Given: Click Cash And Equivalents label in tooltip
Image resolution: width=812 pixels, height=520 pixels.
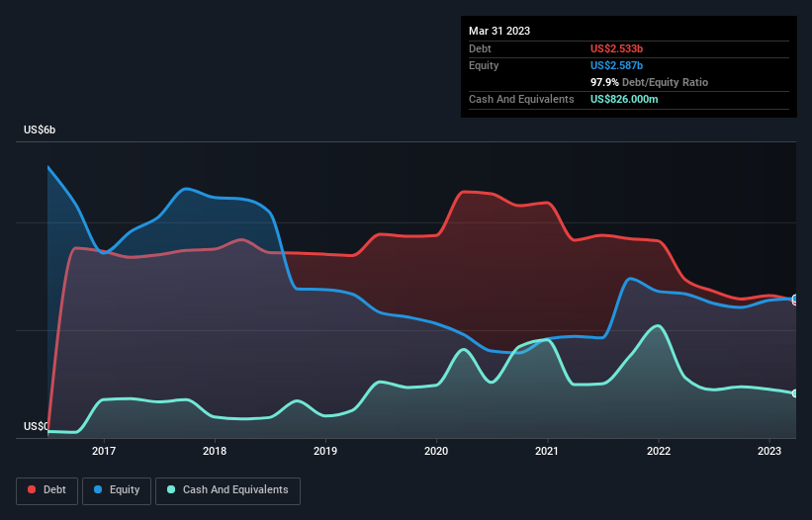Looking at the screenshot, I should [521, 99].
